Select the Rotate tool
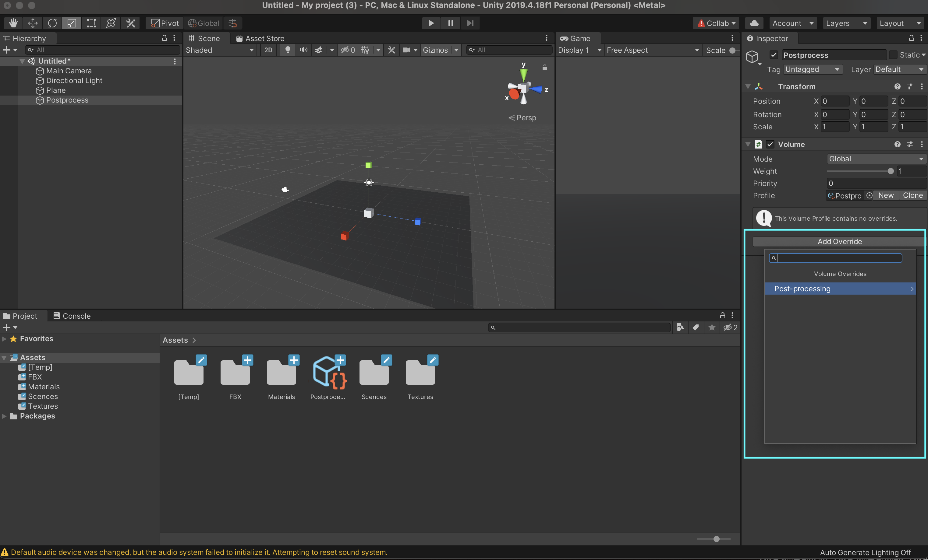This screenshot has height=560, width=928. [52, 23]
